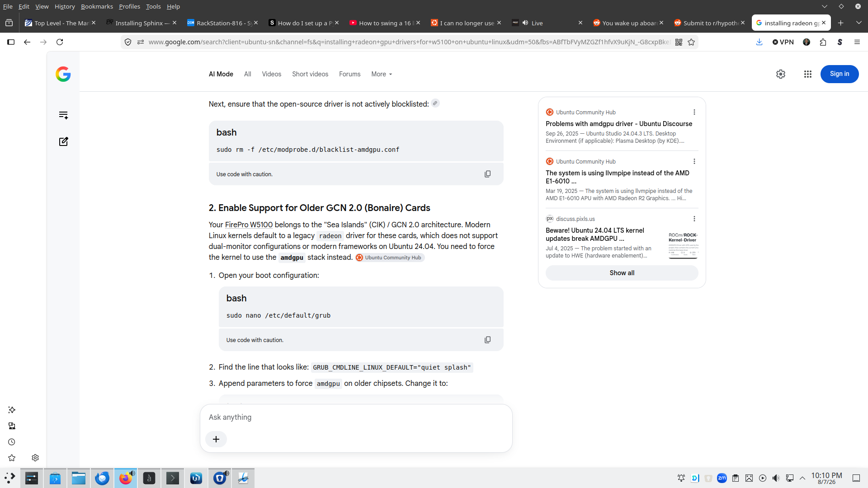Start a new AI Mode chat

tap(63, 141)
